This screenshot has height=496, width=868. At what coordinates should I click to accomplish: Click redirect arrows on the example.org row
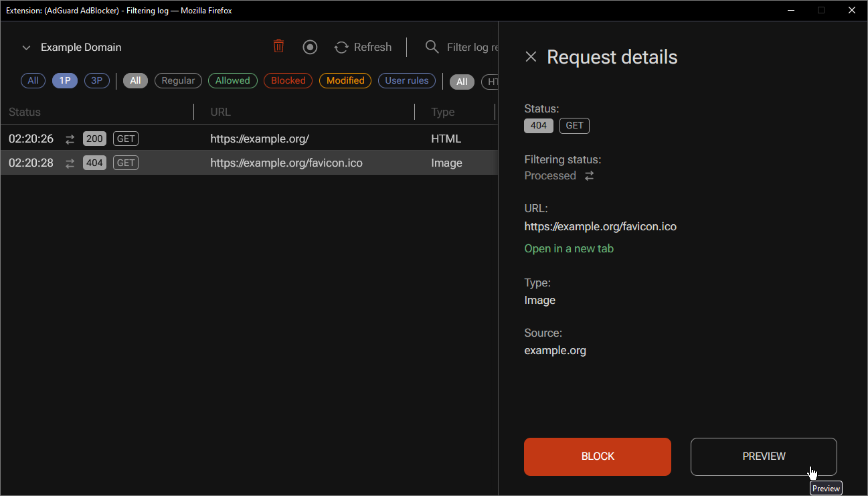70,139
